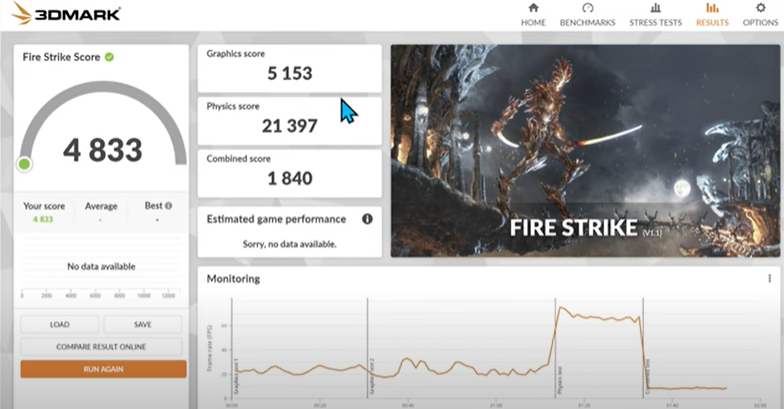Switch to STRESS TESTS tab
The width and height of the screenshot is (784, 409).
pos(655,22)
